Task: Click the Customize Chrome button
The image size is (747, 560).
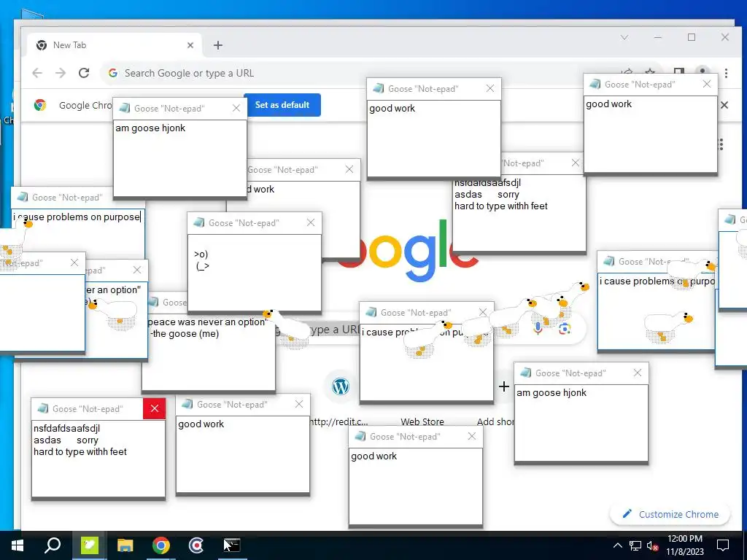Action: (x=670, y=514)
